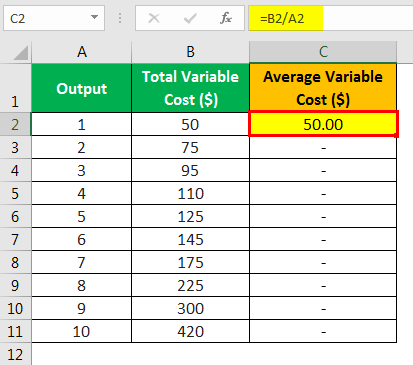The width and height of the screenshot is (413, 365).
Task: Click the Total Variable Cost ($) header cell
Action: click(x=190, y=88)
